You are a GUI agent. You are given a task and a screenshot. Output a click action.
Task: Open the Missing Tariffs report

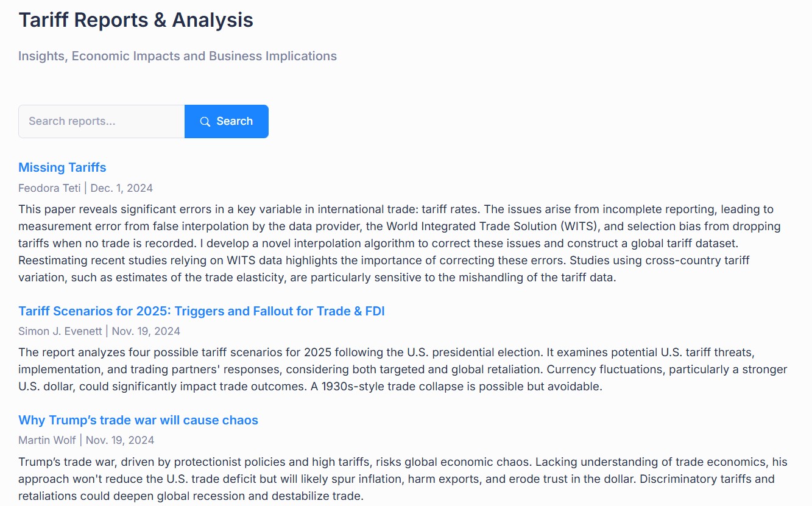[x=62, y=167]
